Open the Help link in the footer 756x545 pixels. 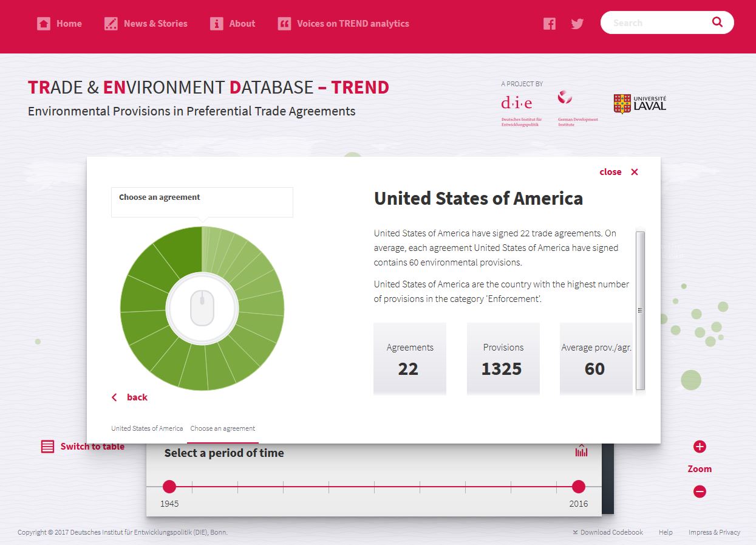pyautogui.click(x=665, y=532)
